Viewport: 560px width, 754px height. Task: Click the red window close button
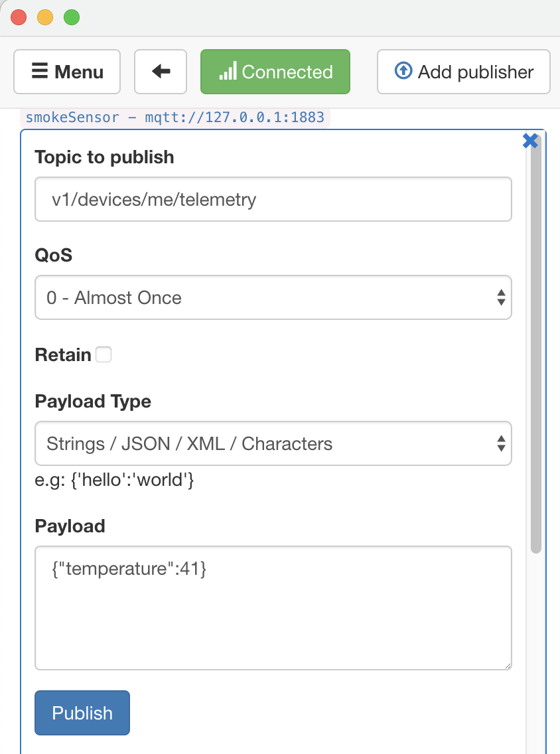[x=19, y=18]
